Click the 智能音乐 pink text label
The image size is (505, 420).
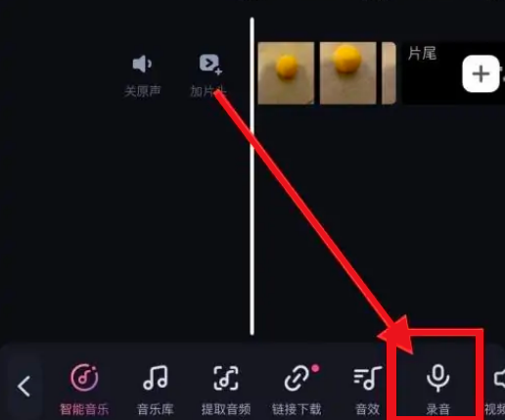pos(84,409)
